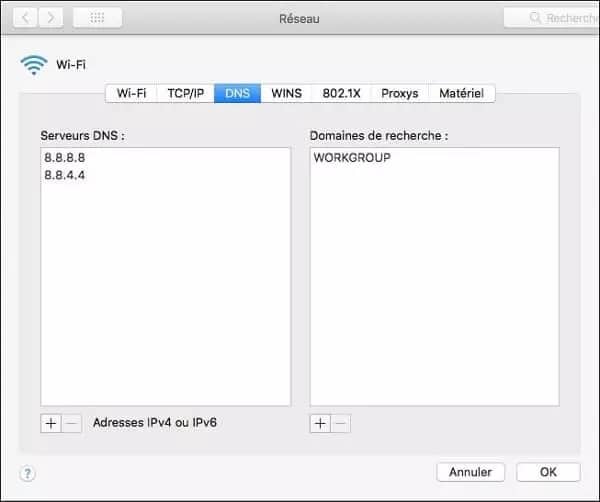Screen dimensions: 600x502
Task: Switch to the Proxys tab
Action: pos(400,93)
